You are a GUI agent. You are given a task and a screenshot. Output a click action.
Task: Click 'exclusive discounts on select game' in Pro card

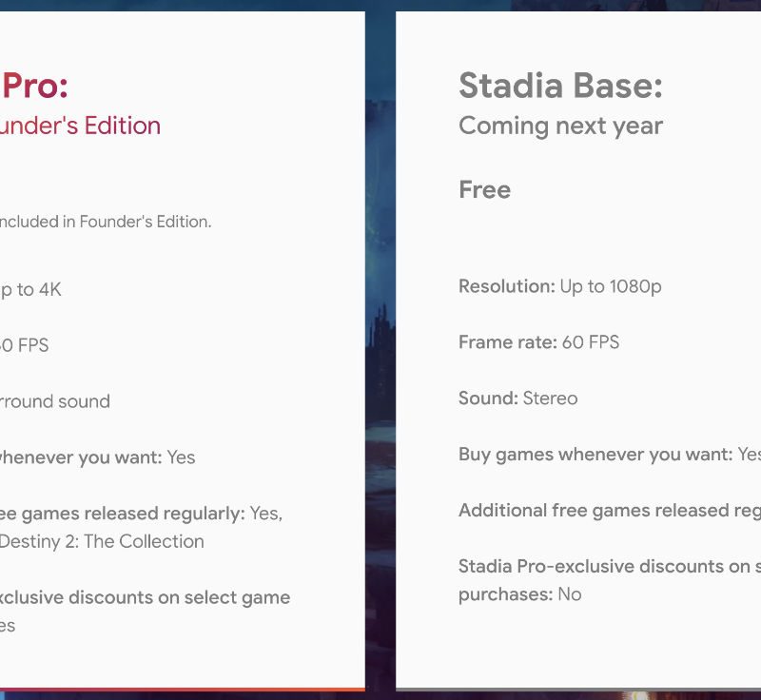[x=145, y=597]
